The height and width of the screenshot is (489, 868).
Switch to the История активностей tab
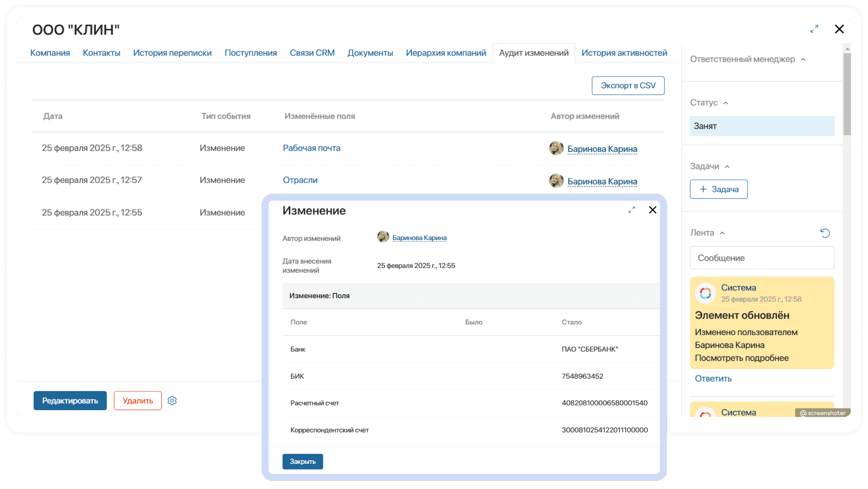[x=624, y=53]
